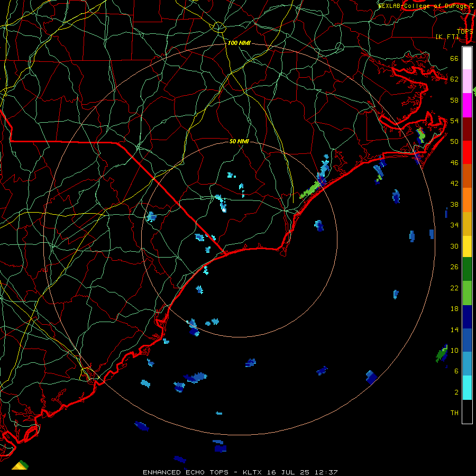
Task: Pick the dark orange swatch on the color bar
Action: click(x=467, y=176)
